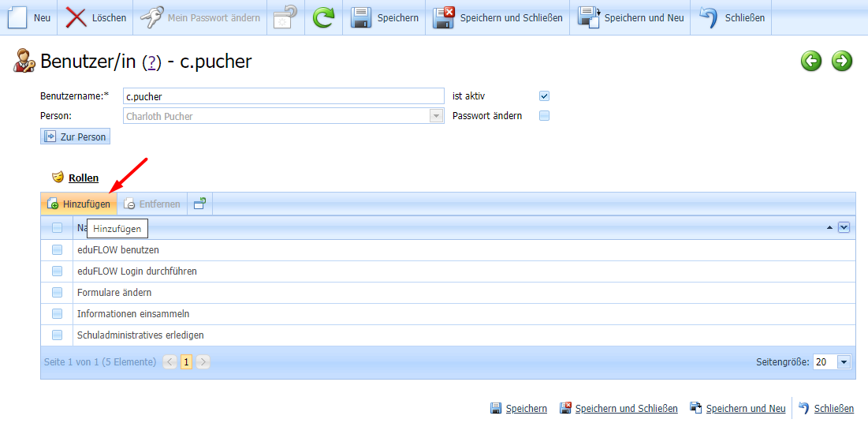Open the Seitengröße dropdown
The image size is (868, 423).
(x=844, y=361)
